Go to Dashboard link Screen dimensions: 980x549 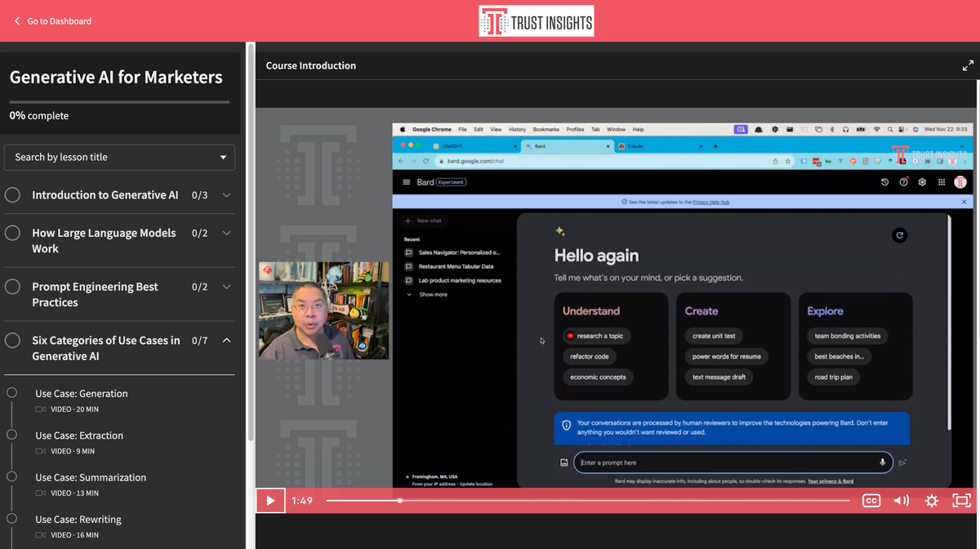pyautogui.click(x=52, y=20)
